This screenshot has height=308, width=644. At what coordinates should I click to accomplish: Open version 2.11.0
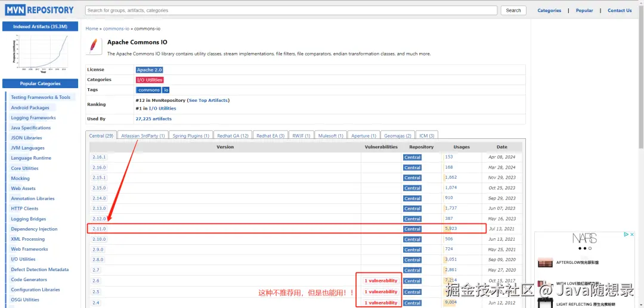pyautogui.click(x=99, y=229)
